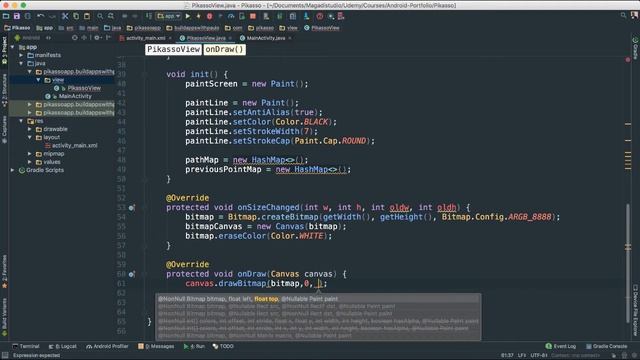Screen dimensions: 640x360
Task: Click the UTF-8 encoding in status bar
Action: [539, 356]
